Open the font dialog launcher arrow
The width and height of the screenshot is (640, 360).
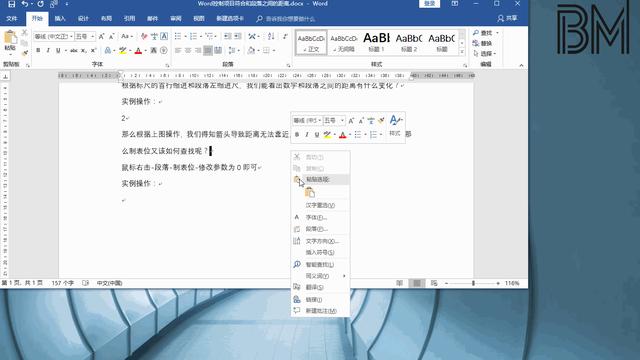tap(167, 65)
